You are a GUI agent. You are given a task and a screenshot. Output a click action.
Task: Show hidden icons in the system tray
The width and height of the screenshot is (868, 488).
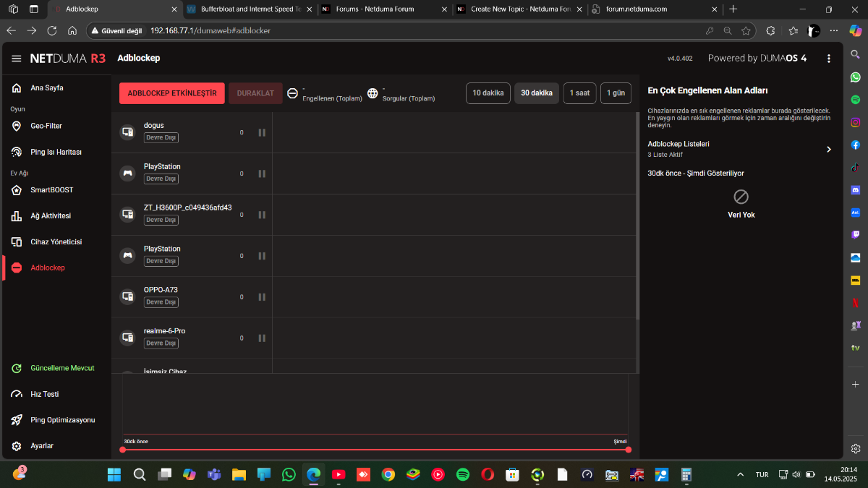pyautogui.click(x=739, y=475)
